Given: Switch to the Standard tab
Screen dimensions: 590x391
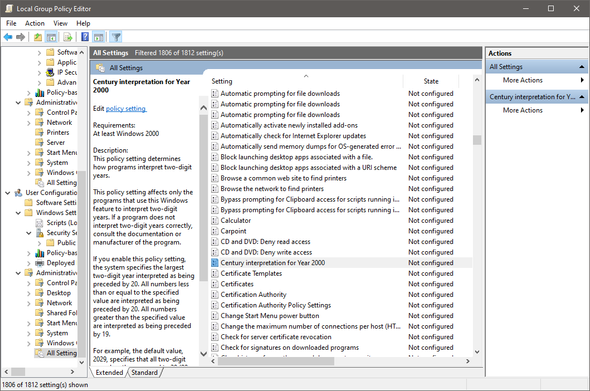Looking at the screenshot, I should click(144, 372).
